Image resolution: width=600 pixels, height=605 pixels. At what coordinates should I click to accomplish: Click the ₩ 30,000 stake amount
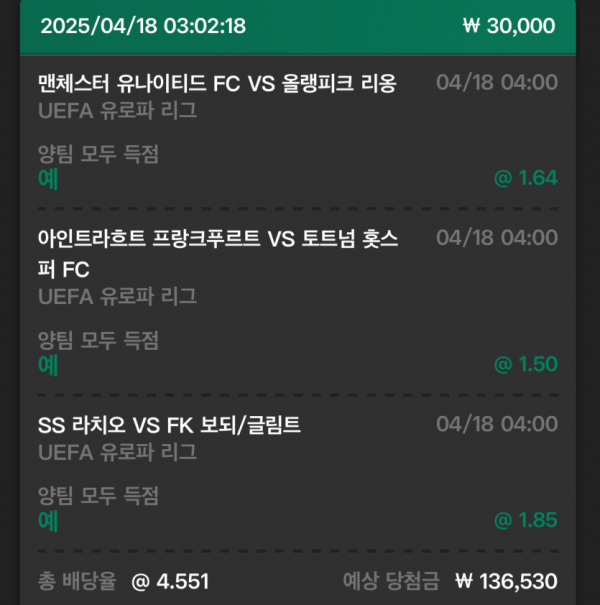[x=509, y=26]
